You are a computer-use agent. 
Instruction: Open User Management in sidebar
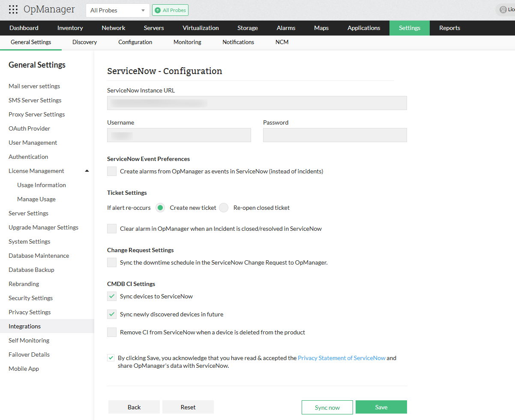[33, 143]
